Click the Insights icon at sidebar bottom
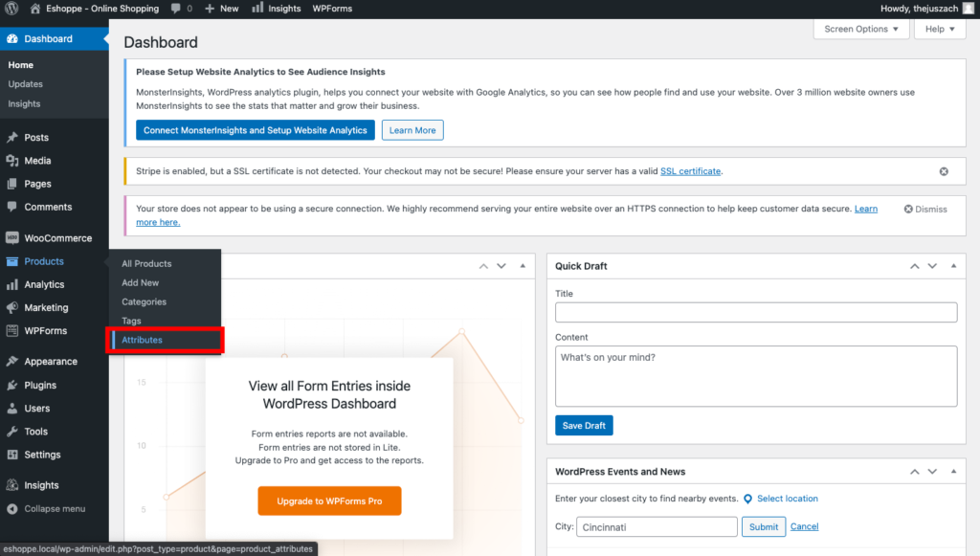 (x=11, y=485)
